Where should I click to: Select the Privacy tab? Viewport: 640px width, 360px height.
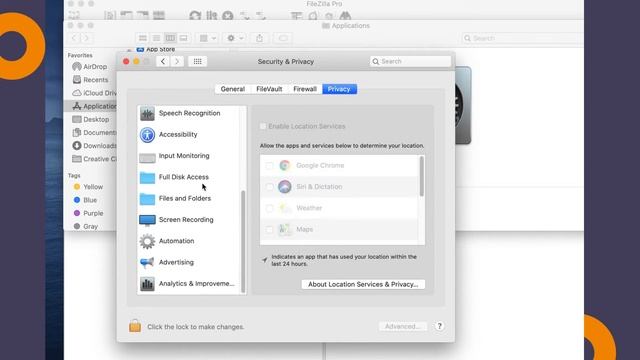point(339,89)
